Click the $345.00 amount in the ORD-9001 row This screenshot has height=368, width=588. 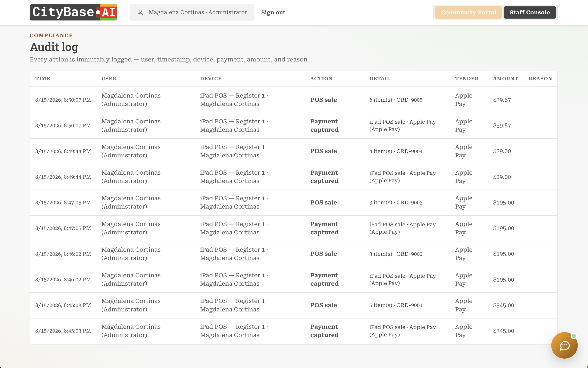click(503, 305)
